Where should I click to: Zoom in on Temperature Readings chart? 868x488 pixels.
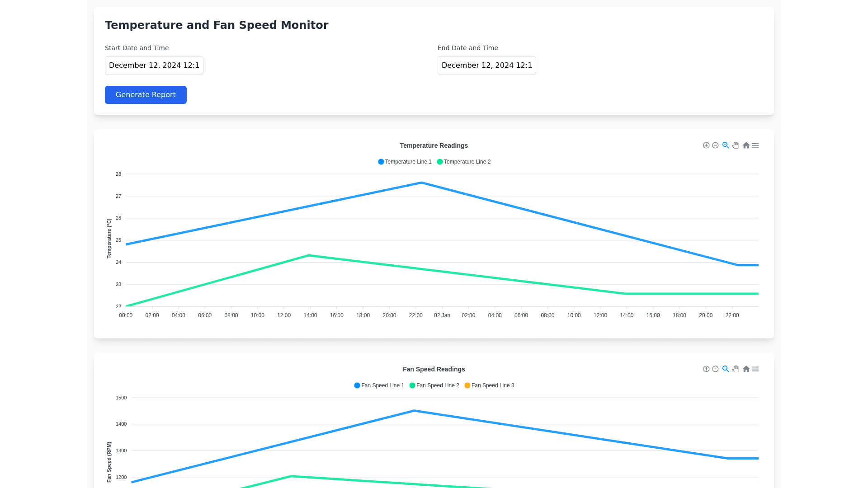(x=706, y=145)
